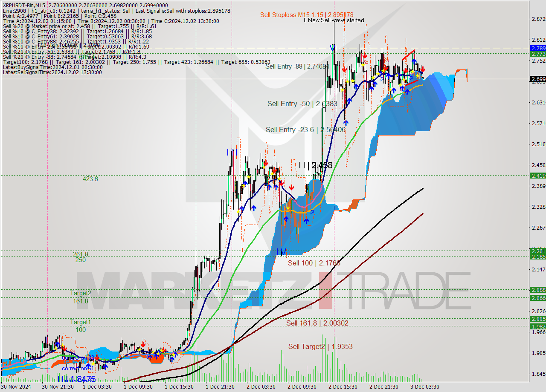The image size is (546, 392).
Task: Click the green '250' level label
Action: pos(80,260)
